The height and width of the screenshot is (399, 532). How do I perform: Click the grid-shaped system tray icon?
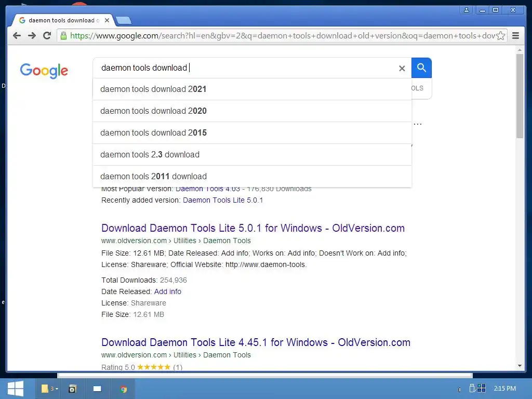click(x=482, y=388)
